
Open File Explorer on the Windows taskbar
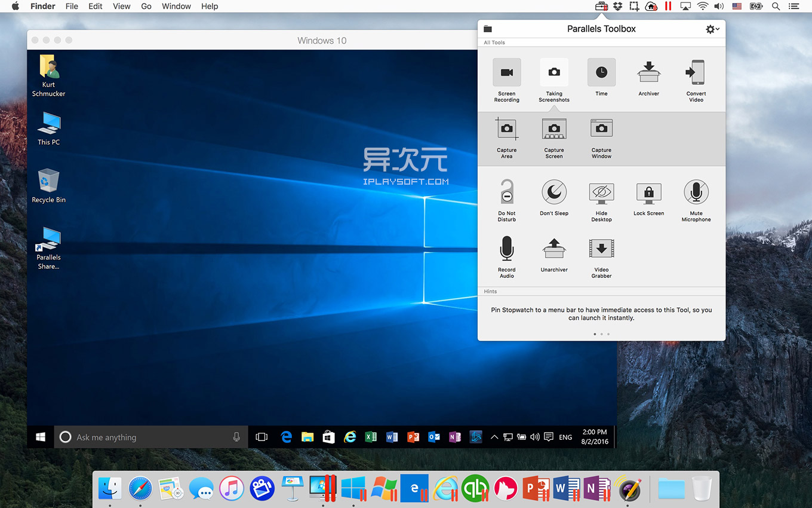307,437
